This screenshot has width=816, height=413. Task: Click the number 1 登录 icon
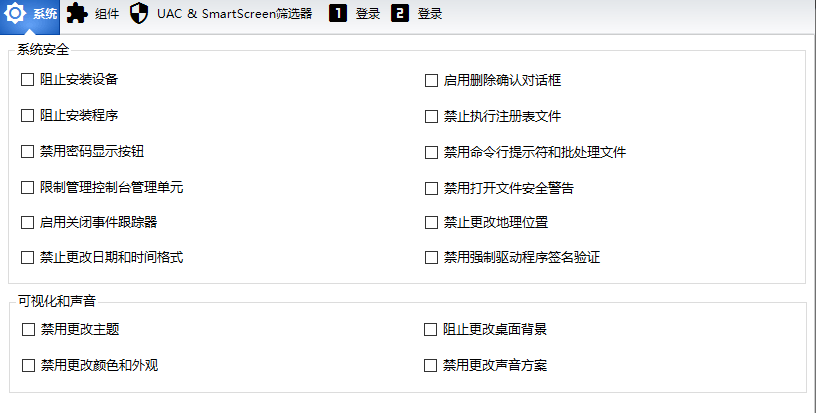point(338,14)
